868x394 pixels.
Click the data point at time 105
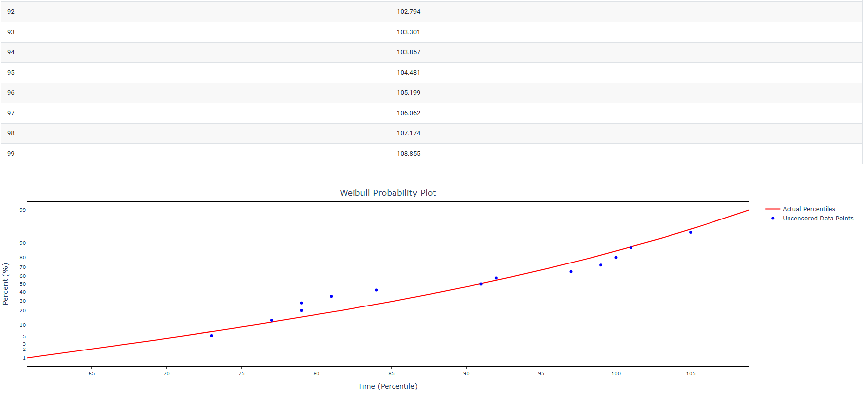tap(690, 232)
